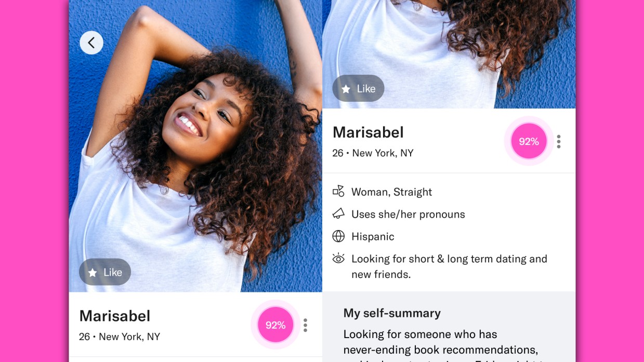Select 'Uses she/her pronouns' text
The width and height of the screenshot is (644, 362).
point(408,214)
